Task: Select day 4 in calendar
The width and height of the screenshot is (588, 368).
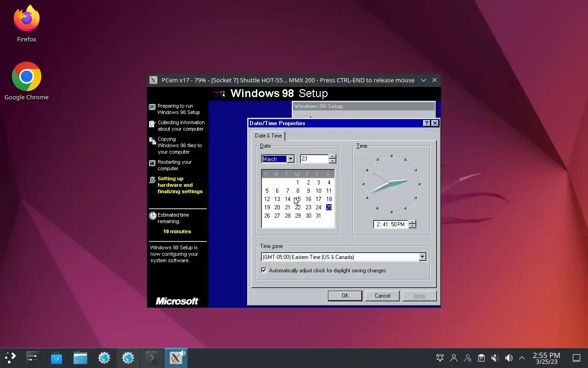Action: coord(329,183)
